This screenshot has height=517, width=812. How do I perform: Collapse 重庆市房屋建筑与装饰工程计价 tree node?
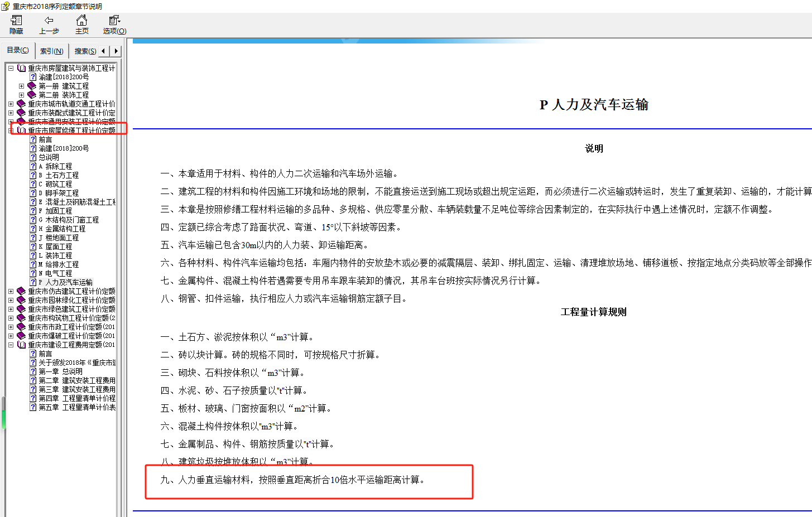[11, 68]
